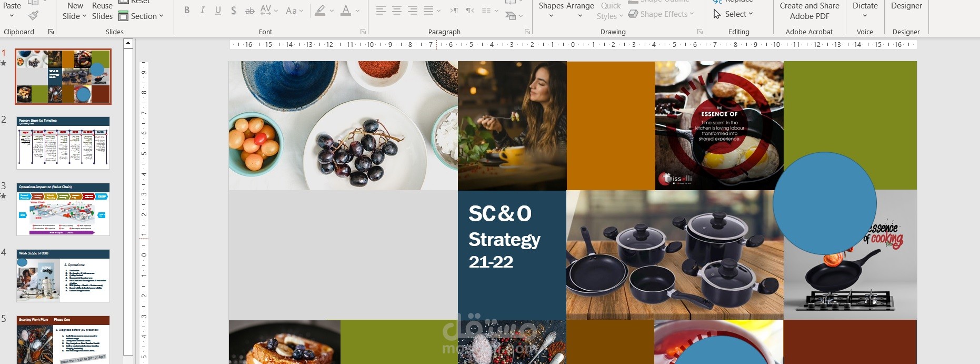
Task: Click the Dictate button
Action: click(865, 6)
